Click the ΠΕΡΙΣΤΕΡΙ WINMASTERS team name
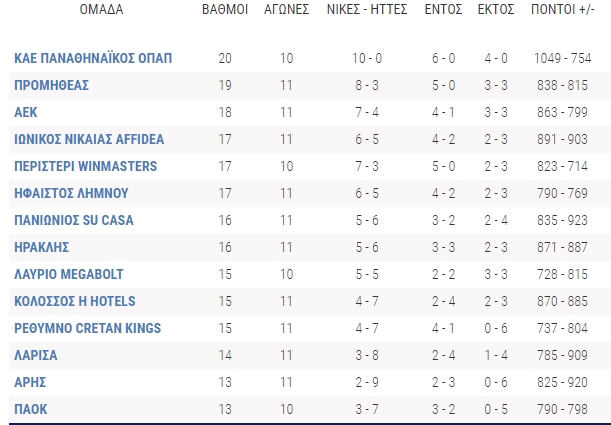The width and height of the screenshot is (611, 425). pos(85,166)
